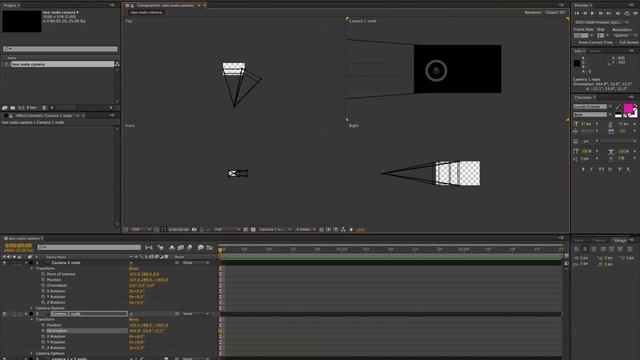The width and height of the screenshot is (640, 360).
Task: Click the Paragraph tab in lower right panel
Action: tap(620, 240)
